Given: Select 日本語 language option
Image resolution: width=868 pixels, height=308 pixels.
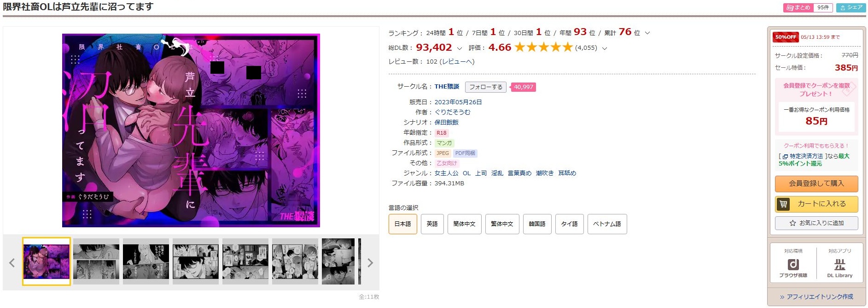Looking at the screenshot, I should [x=402, y=224].
